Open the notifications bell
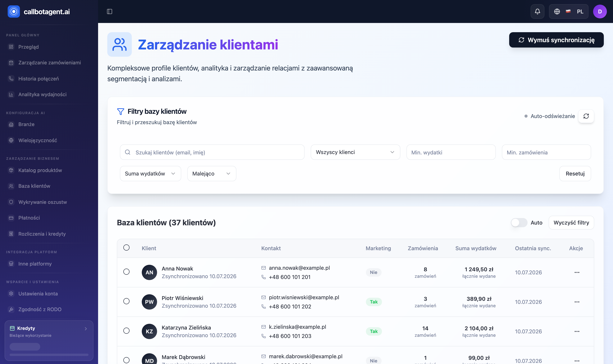 point(537,11)
